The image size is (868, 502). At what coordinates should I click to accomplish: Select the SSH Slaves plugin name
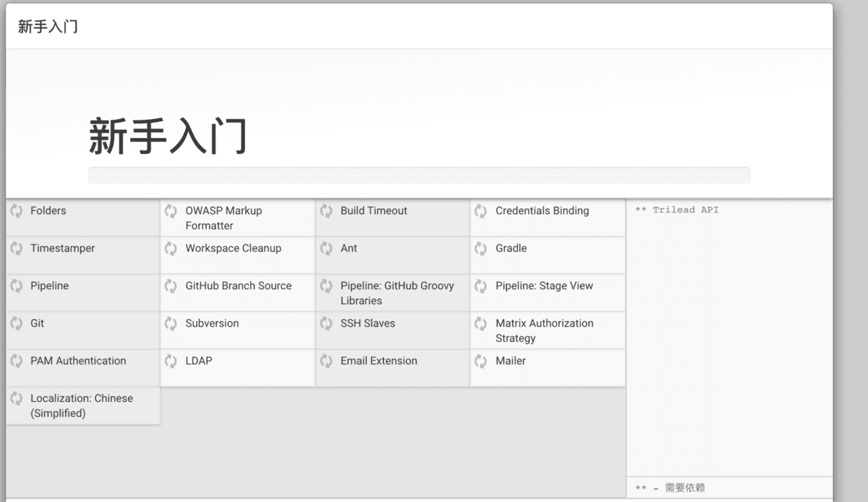368,323
